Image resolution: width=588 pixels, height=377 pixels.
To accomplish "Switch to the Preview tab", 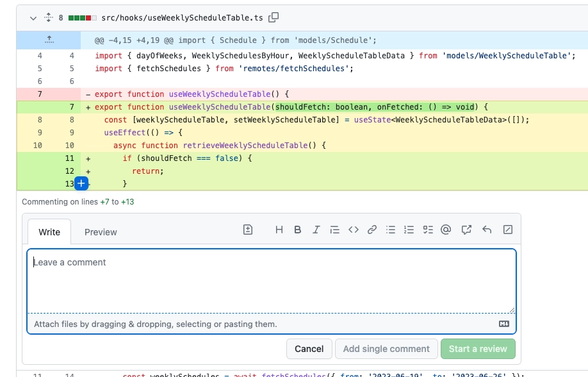I will [101, 232].
